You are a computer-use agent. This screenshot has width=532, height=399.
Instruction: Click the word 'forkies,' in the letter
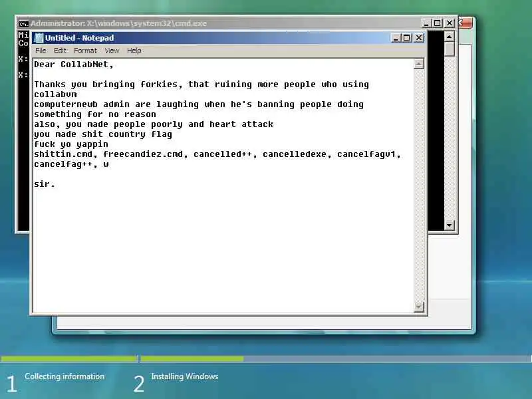(x=162, y=84)
